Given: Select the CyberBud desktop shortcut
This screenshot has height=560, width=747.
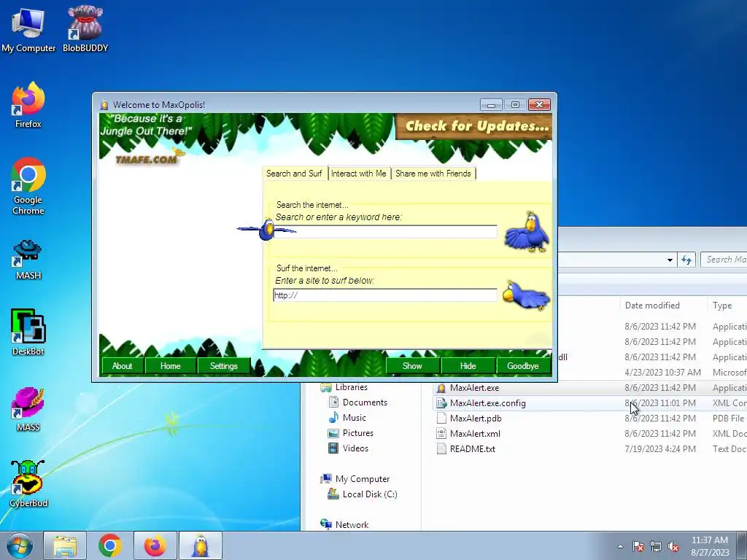Looking at the screenshot, I should click(28, 484).
